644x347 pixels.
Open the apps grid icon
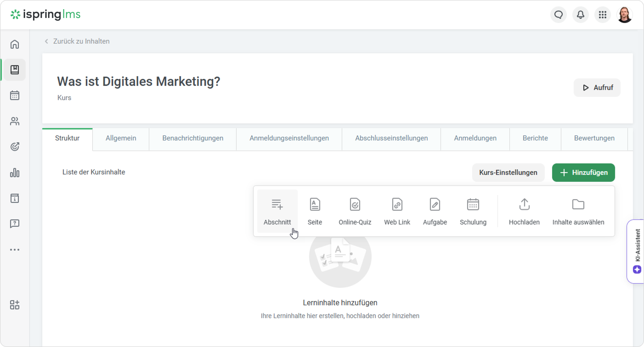pos(602,15)
